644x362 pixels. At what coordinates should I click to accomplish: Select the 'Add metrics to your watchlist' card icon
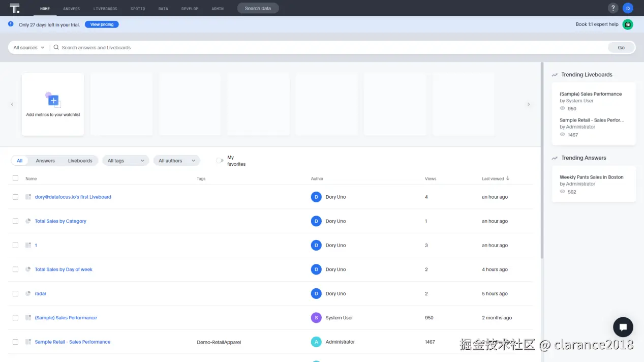click(53, 101)
